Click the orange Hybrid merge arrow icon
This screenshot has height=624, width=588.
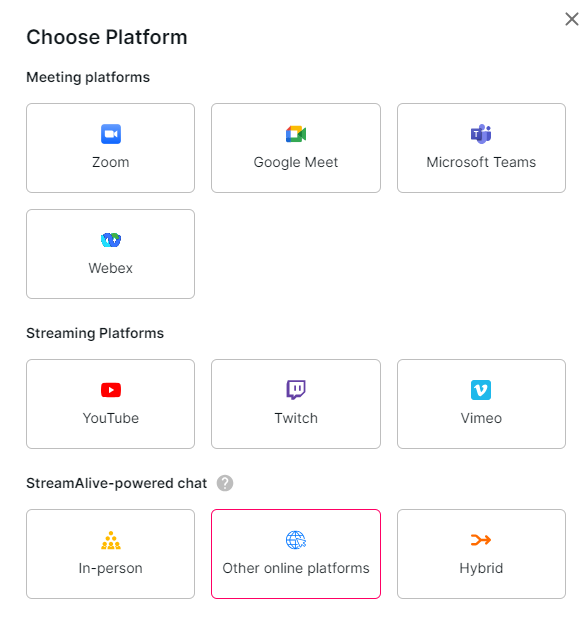click(x=481, y=540)
